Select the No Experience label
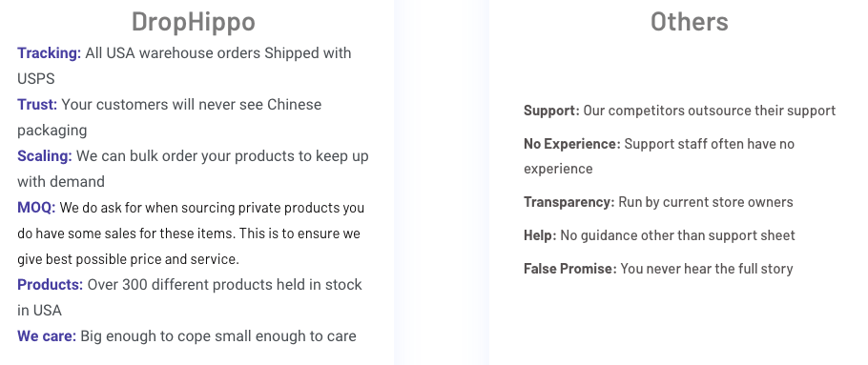 point(572,144)
